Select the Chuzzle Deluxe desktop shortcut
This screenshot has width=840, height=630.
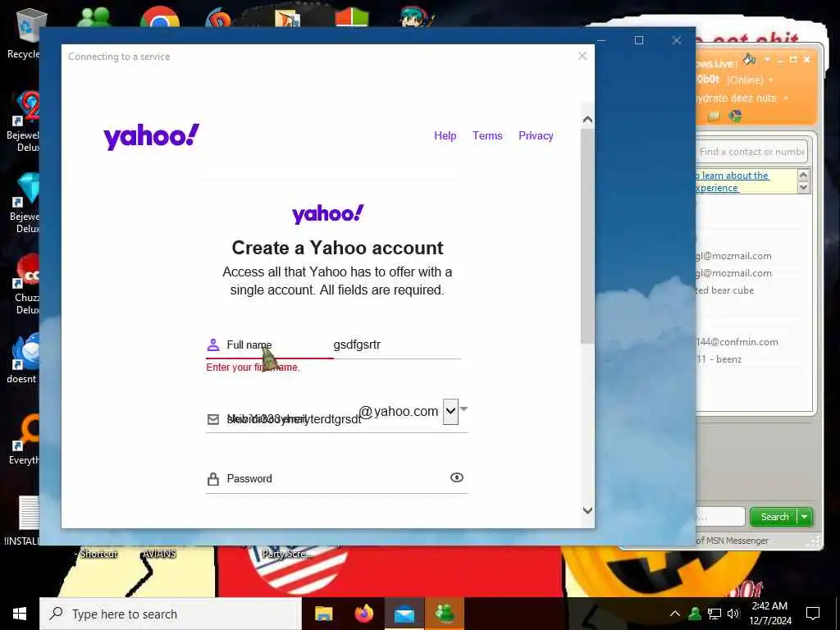(x=24, y=284)
